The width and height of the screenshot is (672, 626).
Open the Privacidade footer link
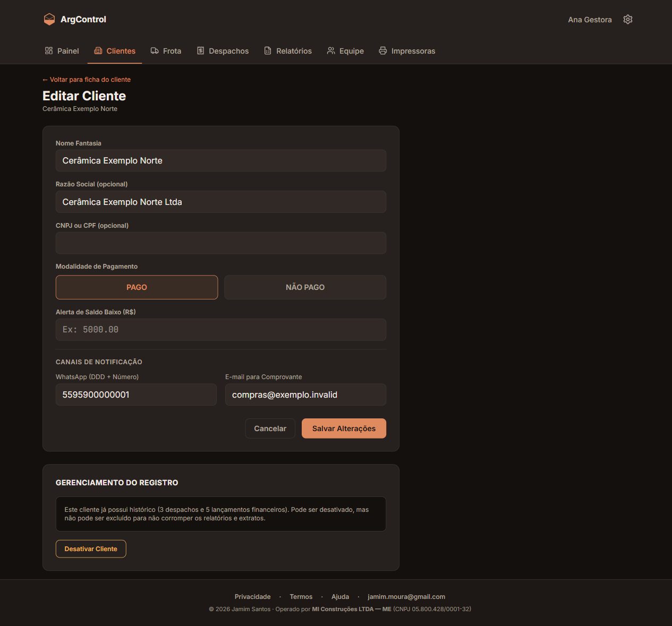coord(253,597)
